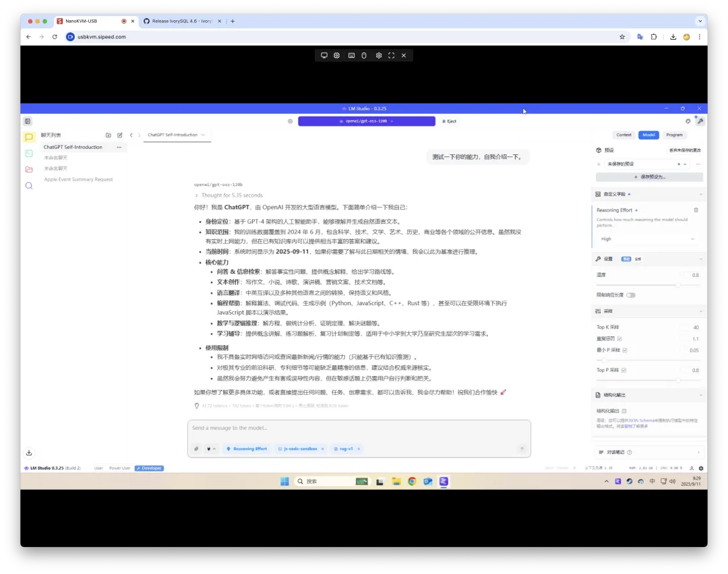
Task: Send the message with the arrow button
Action: click(x=522, y=449)
